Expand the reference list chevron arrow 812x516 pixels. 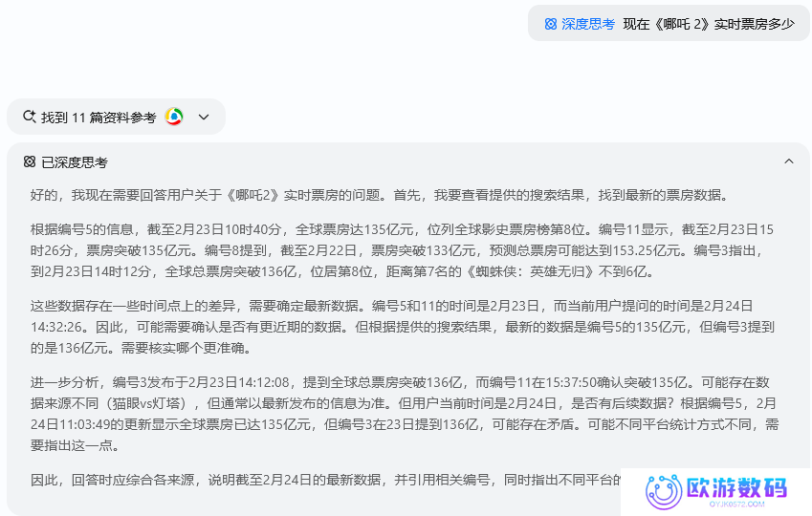point(204,117)
